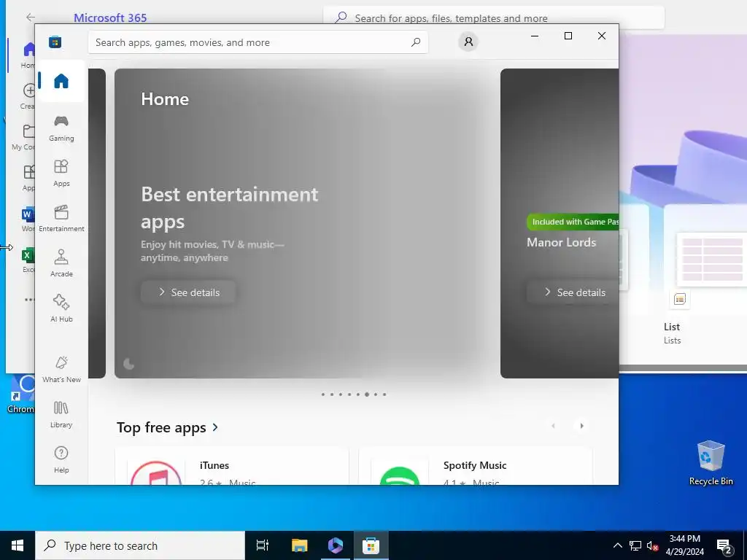Open network status icon in tray
Screen dimensions: 747x560
[x=635, y=545]
